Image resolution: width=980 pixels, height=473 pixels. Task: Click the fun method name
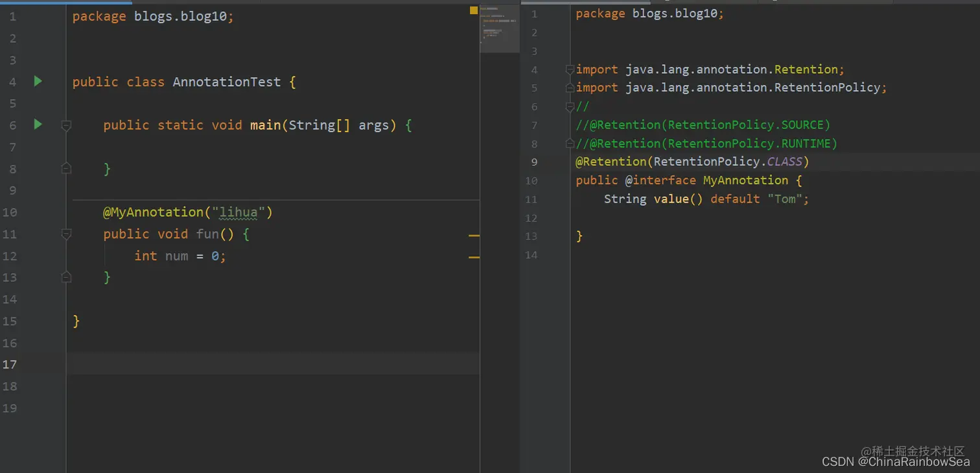click(207, 234)
